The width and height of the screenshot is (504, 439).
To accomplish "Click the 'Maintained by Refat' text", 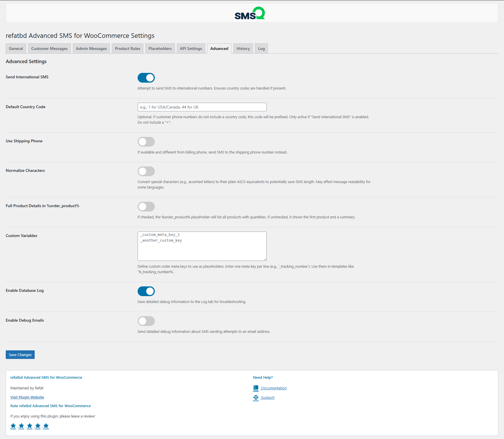I will 27,388.
